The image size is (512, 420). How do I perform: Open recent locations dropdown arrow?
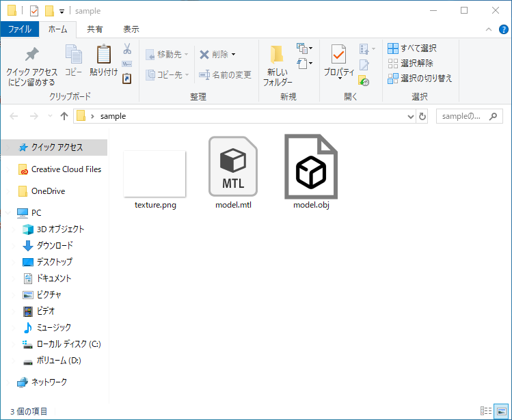click(50, 116)
